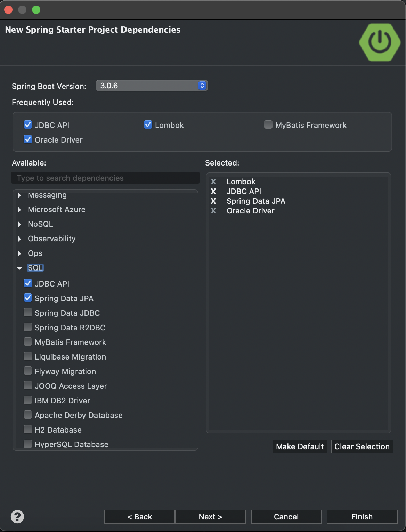Image resolution: width=406 pixels, height=532 pixels.
Task: Enable Flyway Migration dependency
Action: coord(28,371)
